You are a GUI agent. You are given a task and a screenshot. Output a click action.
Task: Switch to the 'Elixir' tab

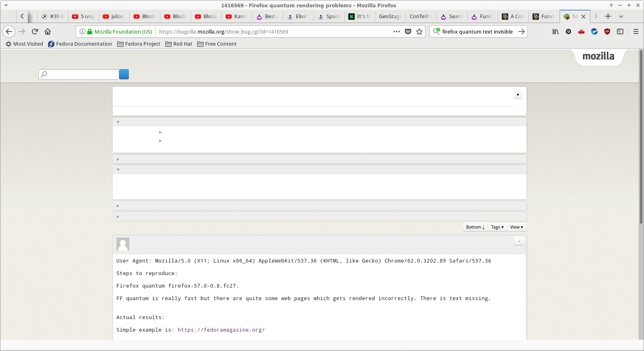point(298,17)
